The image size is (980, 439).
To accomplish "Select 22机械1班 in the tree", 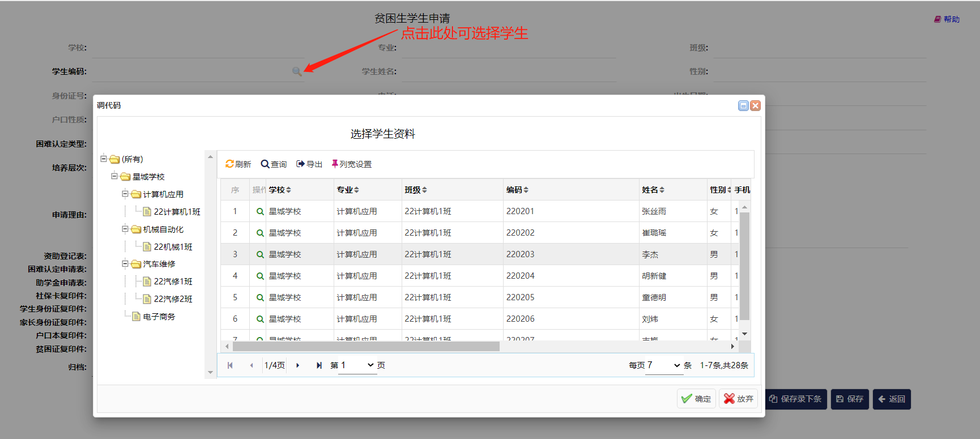I will pos(173,247).
